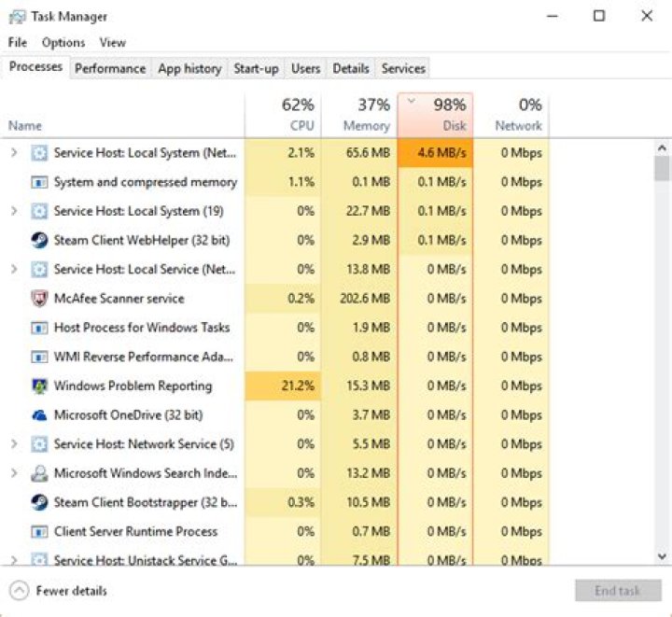The height and width of the screenshot is (617, 672).
Task: Click the Microsoft OneDrive cloud icon
Action: pyautogui.click(x=39, y=415)
